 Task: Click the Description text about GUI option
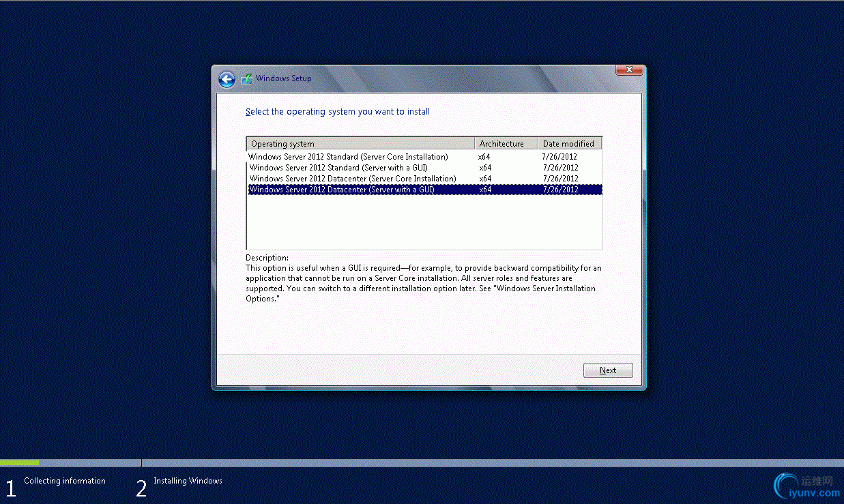pos(423,284)
